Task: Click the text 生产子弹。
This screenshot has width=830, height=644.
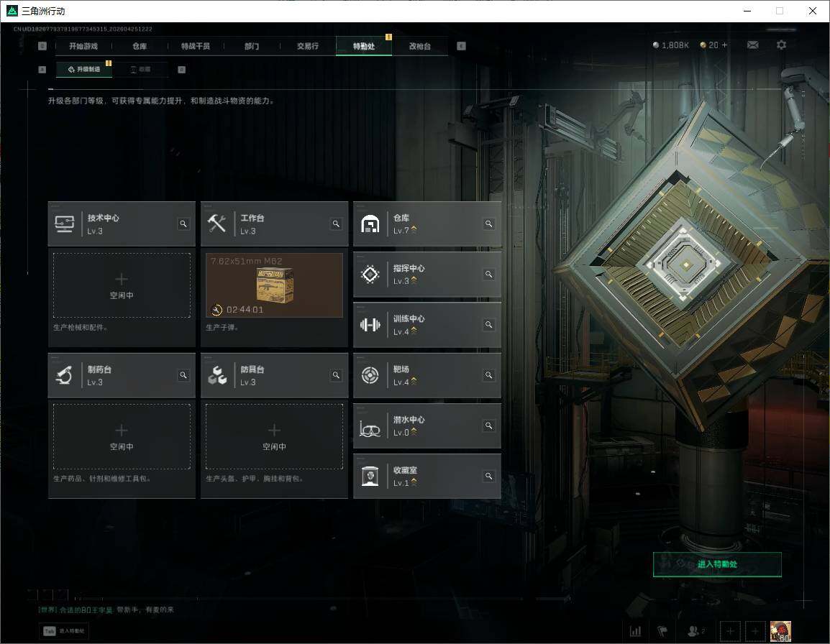Action: click(x=222, y=328)
